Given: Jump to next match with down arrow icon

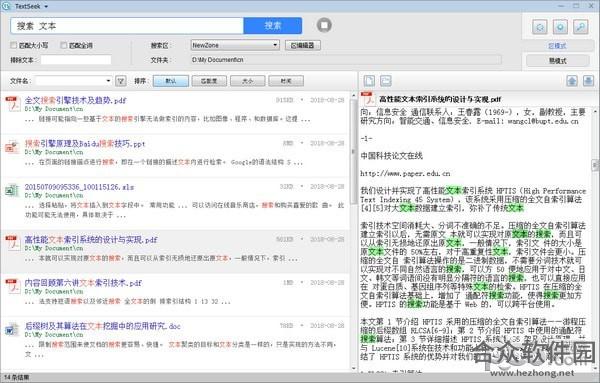Looking at the screenshot, I should pyautogui.click(x=588, y=81).
